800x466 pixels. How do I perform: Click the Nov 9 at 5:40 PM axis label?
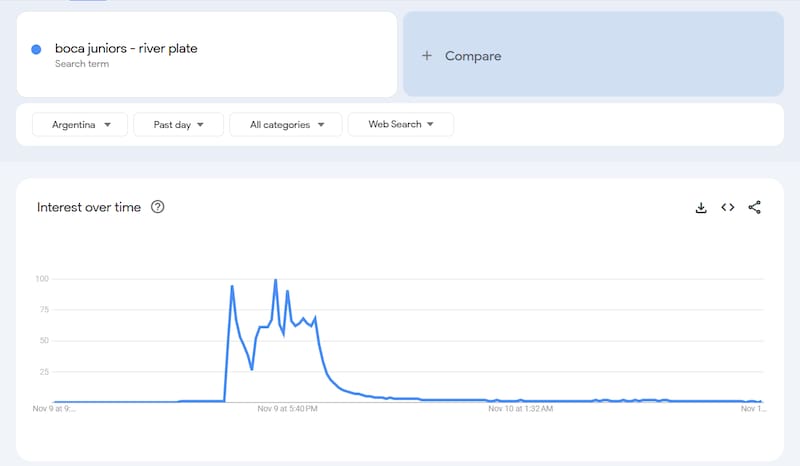288,408
